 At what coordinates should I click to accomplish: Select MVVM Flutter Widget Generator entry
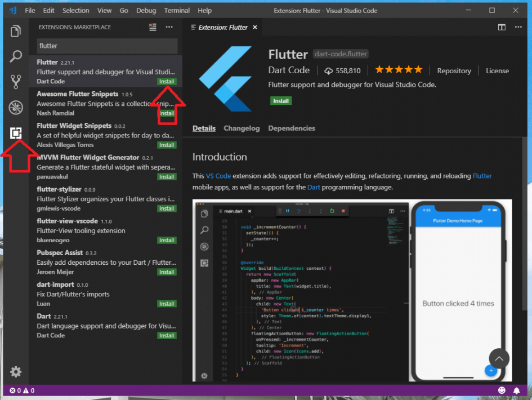(106, 166)
